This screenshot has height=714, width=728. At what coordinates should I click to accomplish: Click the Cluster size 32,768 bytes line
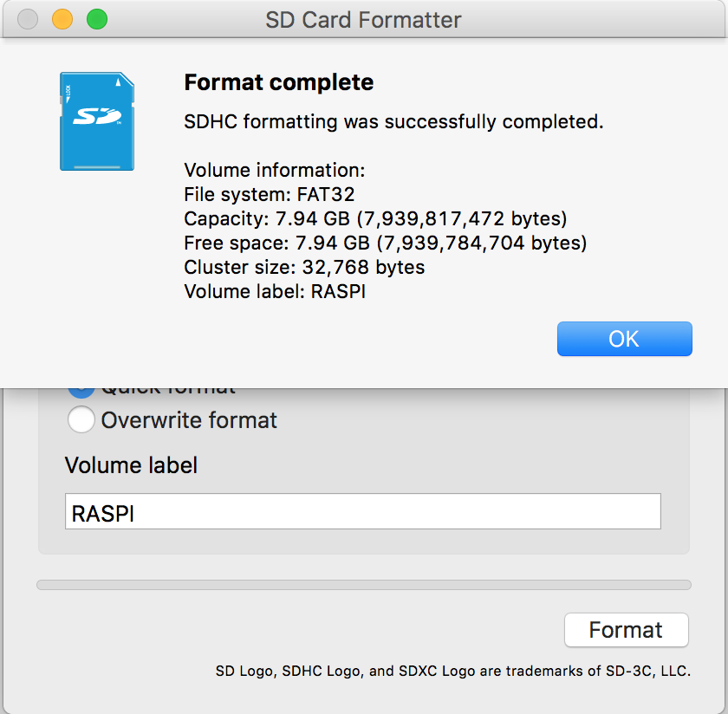coord(304,267)
